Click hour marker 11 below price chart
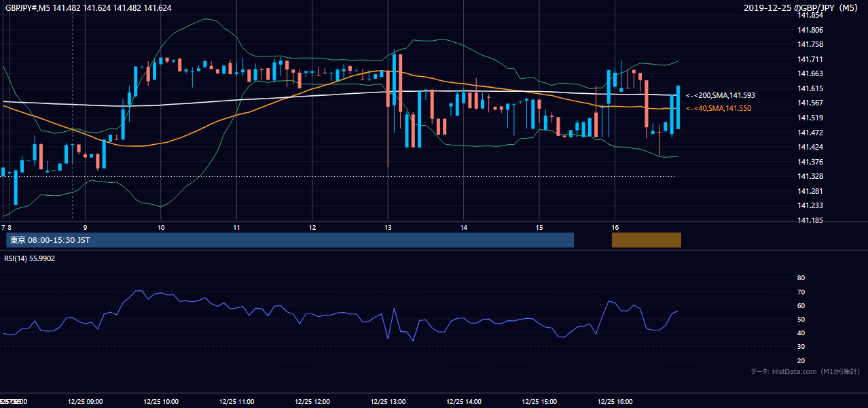The height and width of the screenshot is (408, 868). point(236,227)
